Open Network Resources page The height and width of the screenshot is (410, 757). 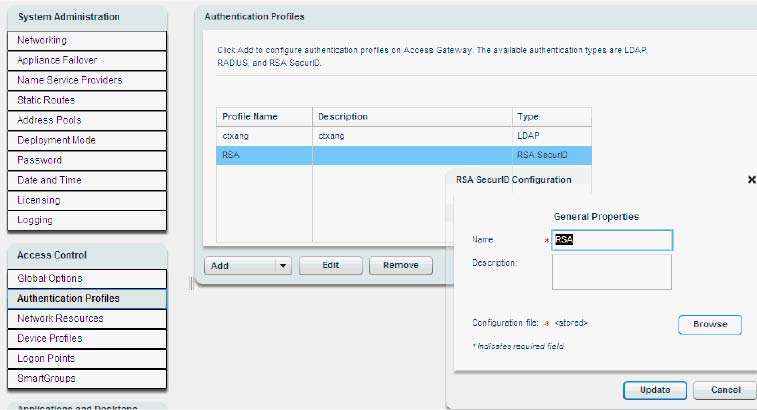87,319
